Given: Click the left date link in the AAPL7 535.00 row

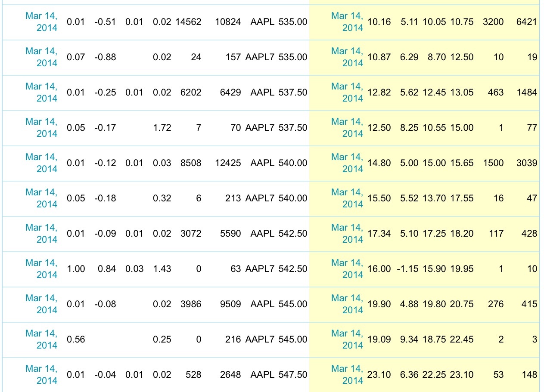Looking at the screenshot, I should tap(41, 57).
